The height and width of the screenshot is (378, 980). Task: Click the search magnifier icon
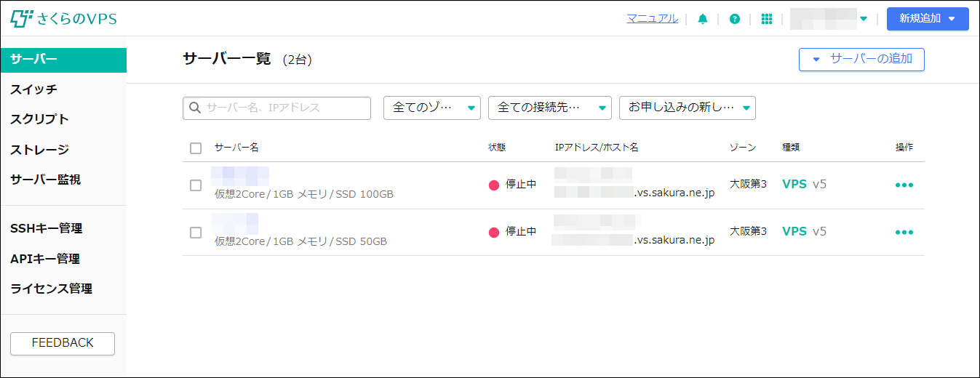pyautogui.click(x=195, y=108)
